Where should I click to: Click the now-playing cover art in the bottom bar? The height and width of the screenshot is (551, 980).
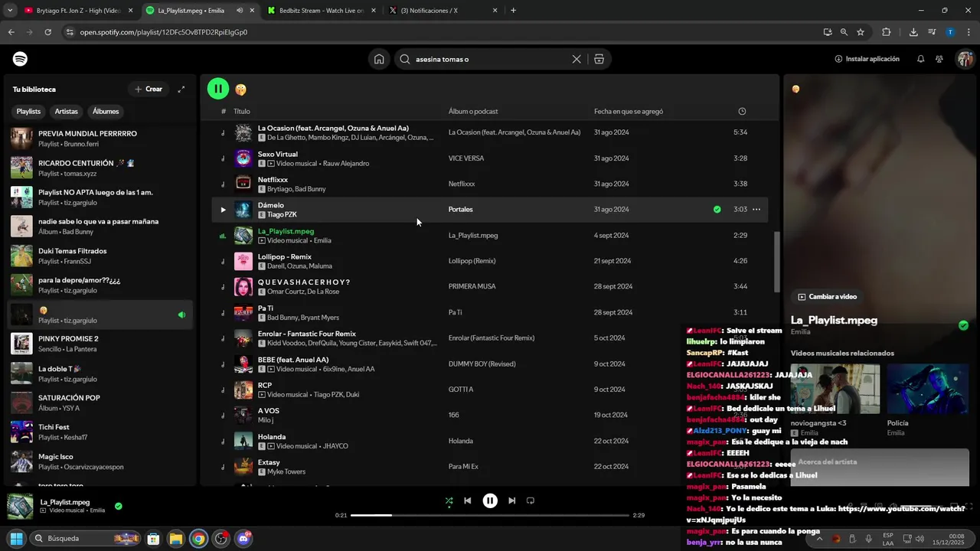tap(19, 506)
